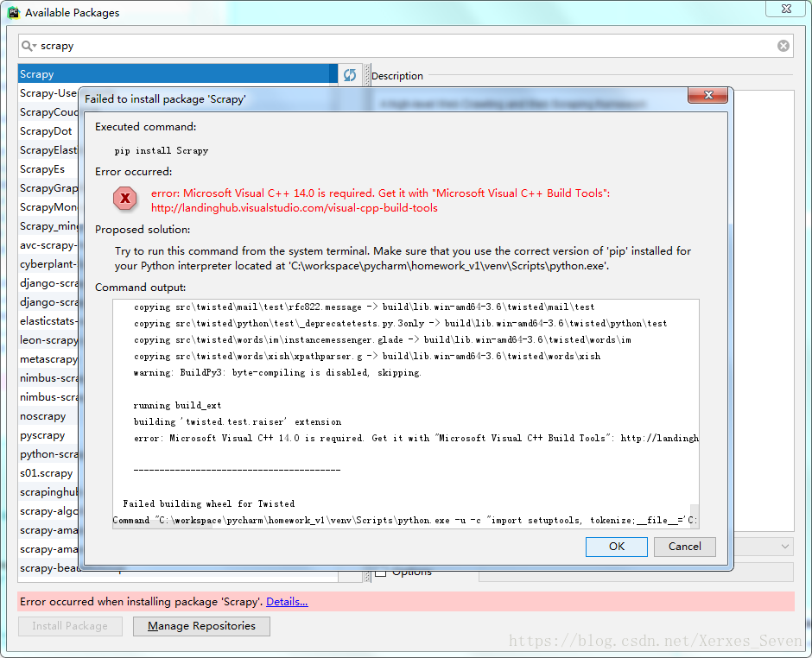Click the disabled Install Package button

point(70,626)
